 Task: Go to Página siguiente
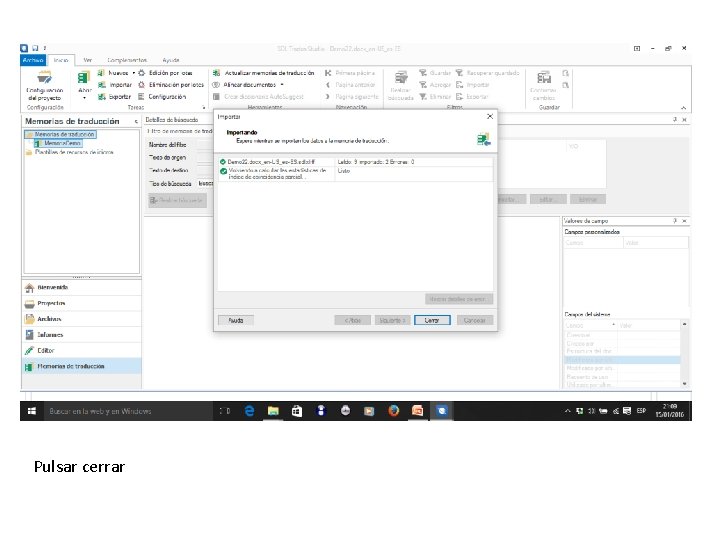click(x=352, y=97)
